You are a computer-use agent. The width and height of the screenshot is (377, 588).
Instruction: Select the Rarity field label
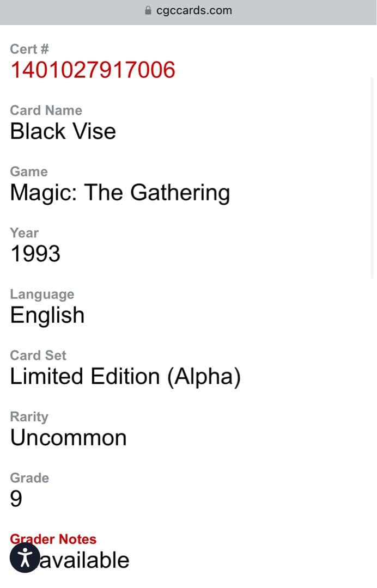(29, 416)
